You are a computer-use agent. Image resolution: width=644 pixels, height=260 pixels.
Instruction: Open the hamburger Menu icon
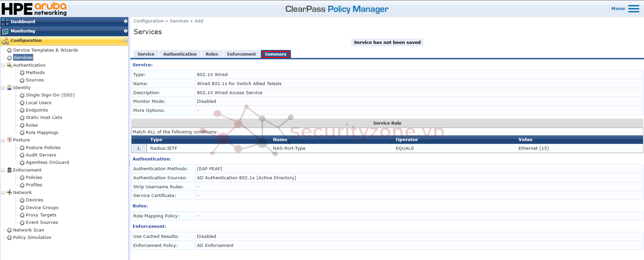pyautogui.click(x=634, y=9)
